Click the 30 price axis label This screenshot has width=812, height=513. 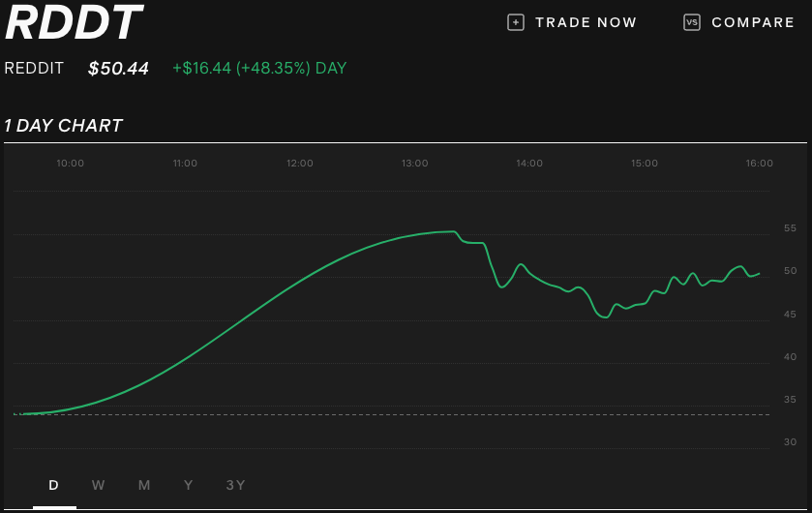point(790,442)
